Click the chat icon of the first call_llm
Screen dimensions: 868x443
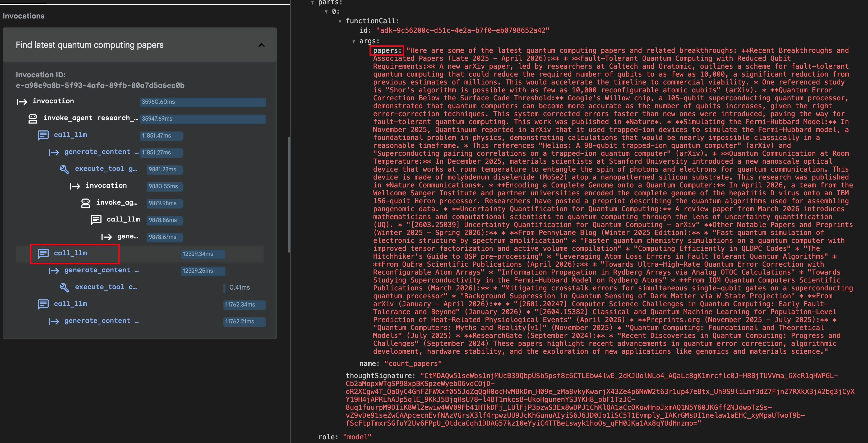coord(43,135)
